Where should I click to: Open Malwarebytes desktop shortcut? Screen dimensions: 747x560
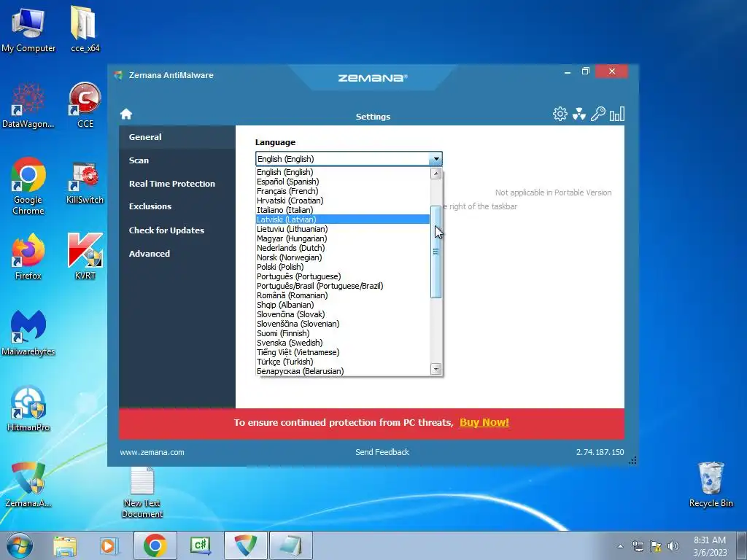coord(28,332)
